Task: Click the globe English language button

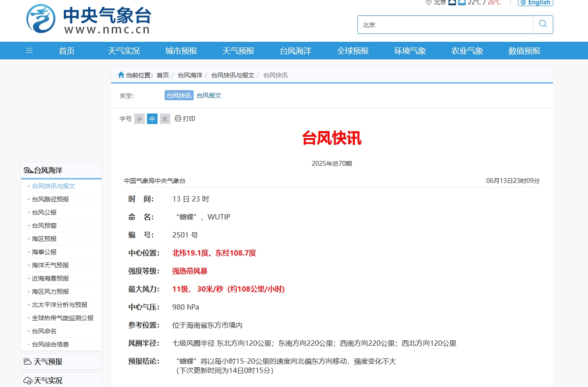Action: [x=535, y=3]
